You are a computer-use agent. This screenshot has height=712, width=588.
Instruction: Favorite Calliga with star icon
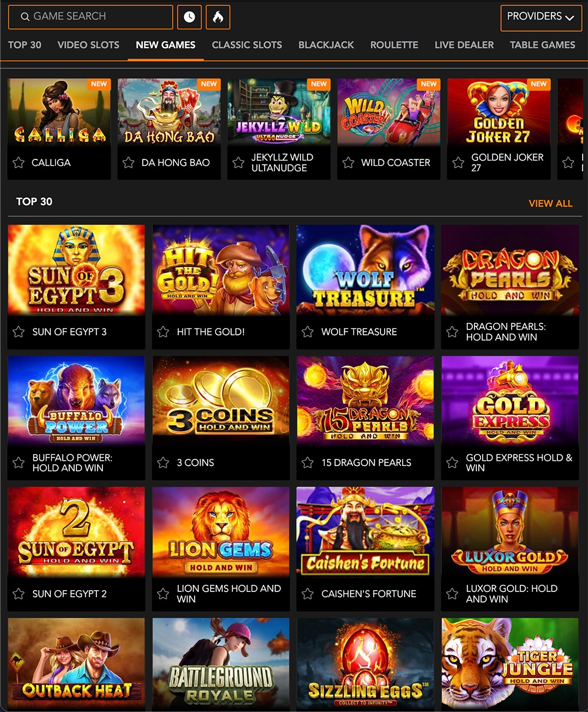(x=19, y=162)
